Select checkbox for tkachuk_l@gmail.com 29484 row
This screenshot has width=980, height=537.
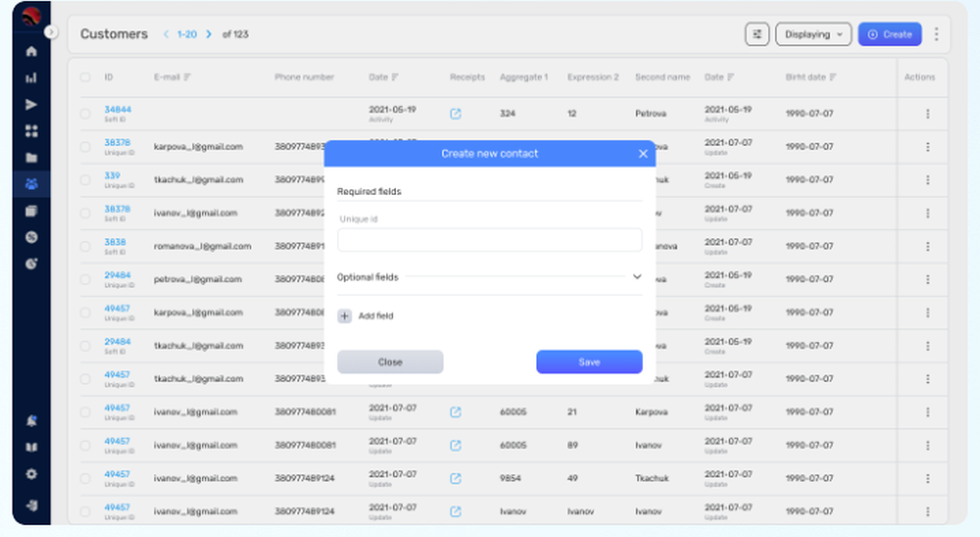pyautogui.click(x=85, y=346)
